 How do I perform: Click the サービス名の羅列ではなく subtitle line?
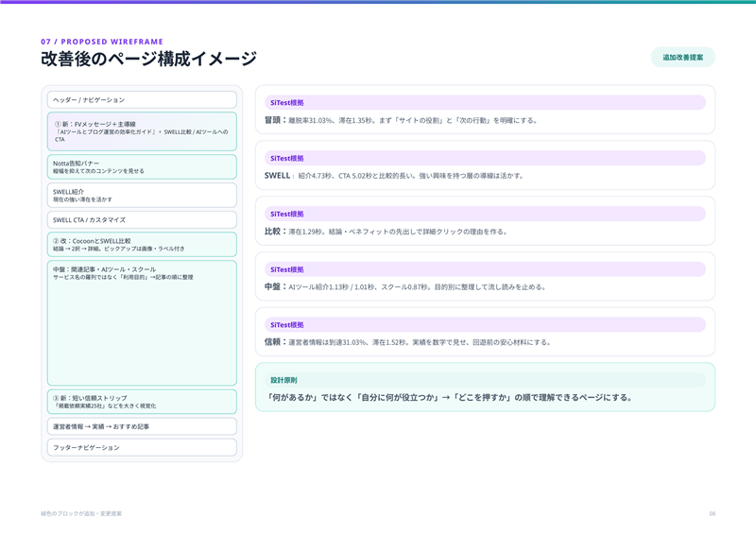click(123, 277)
